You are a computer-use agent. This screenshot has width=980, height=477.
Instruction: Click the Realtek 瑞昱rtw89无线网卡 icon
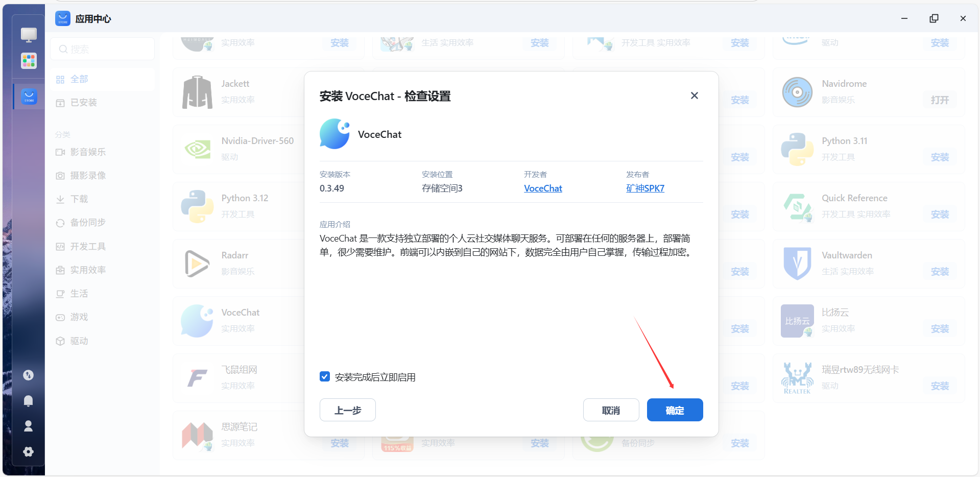pos(797,378)
